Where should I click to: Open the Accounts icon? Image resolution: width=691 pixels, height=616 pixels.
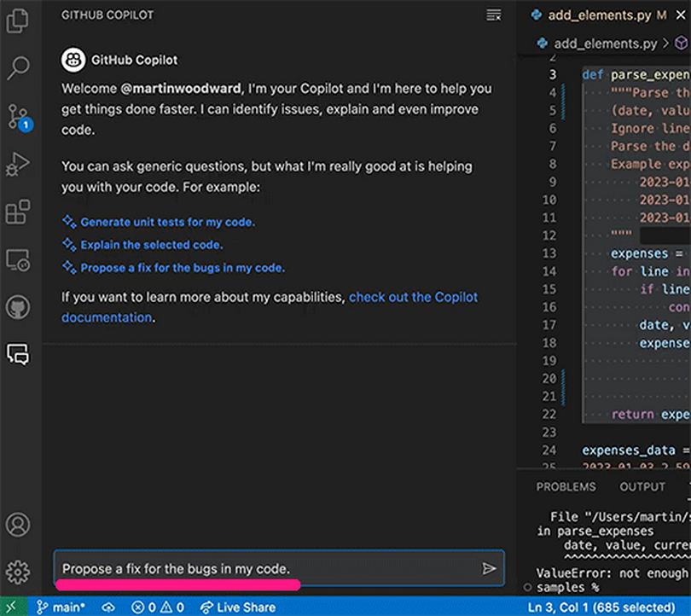pos(18,525)
